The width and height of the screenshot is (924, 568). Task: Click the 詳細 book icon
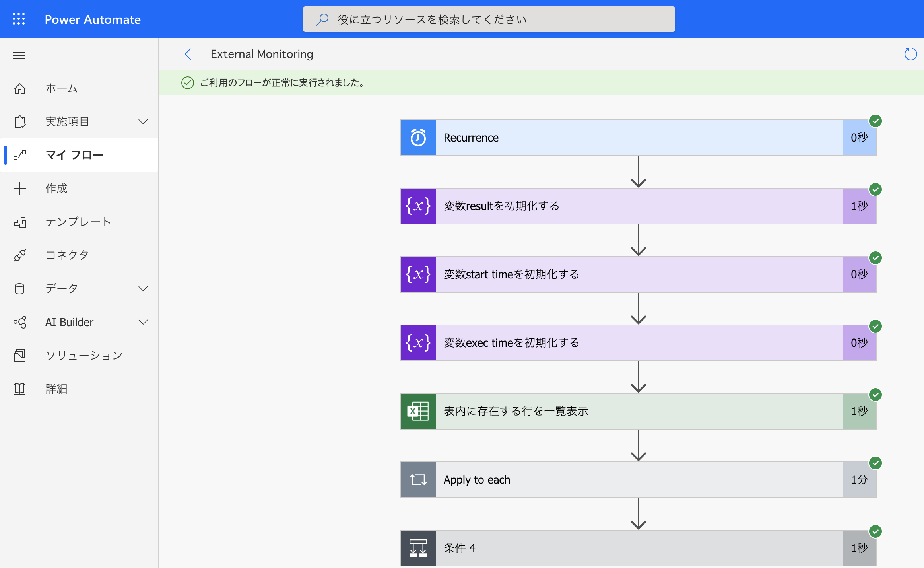coord(19,389)
